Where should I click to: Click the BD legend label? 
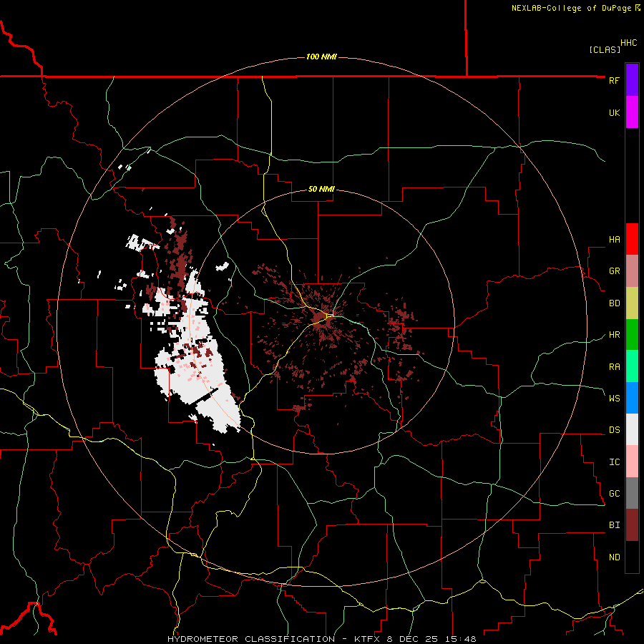click(614, 303)
